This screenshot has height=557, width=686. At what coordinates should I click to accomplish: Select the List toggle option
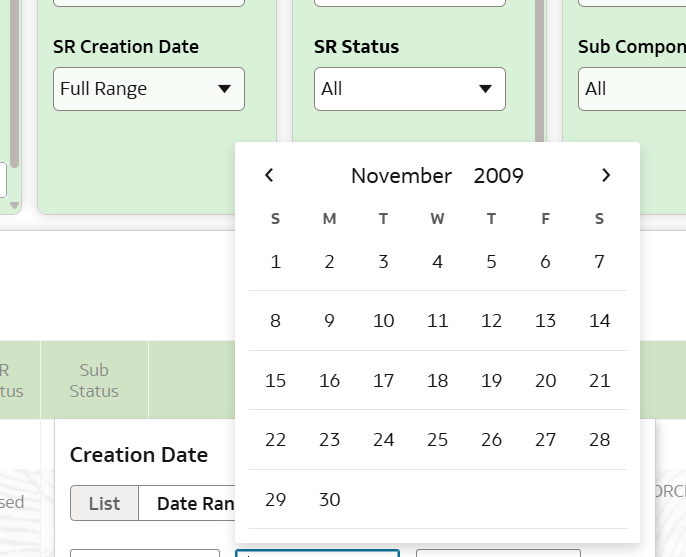(x=105, y=503)
